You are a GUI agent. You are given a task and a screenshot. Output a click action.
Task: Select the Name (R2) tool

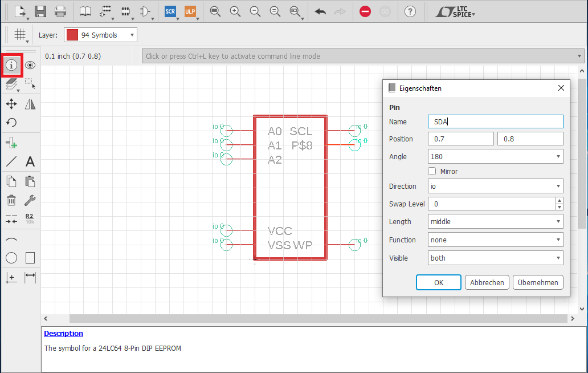click(30, 219)
